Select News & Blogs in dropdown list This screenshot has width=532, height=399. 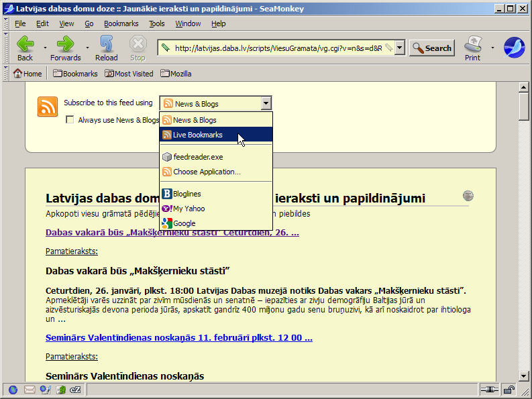point(216,120)
